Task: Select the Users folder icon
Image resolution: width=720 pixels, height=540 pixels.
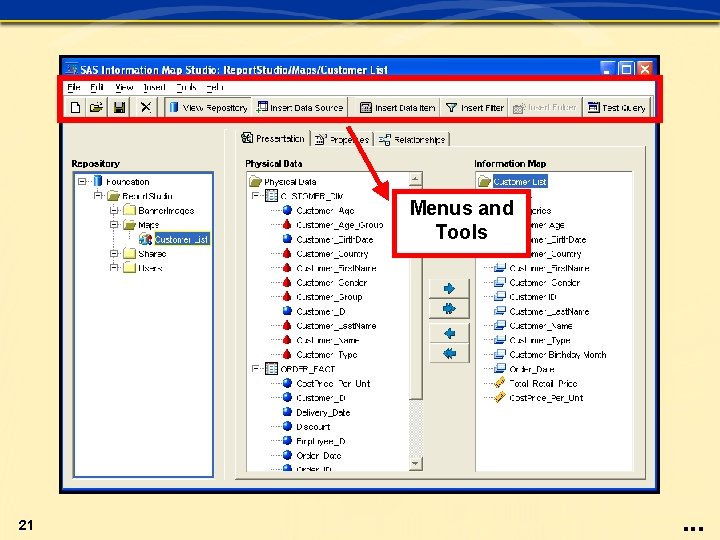Action: pyautogui.click(x=130, y=267)
